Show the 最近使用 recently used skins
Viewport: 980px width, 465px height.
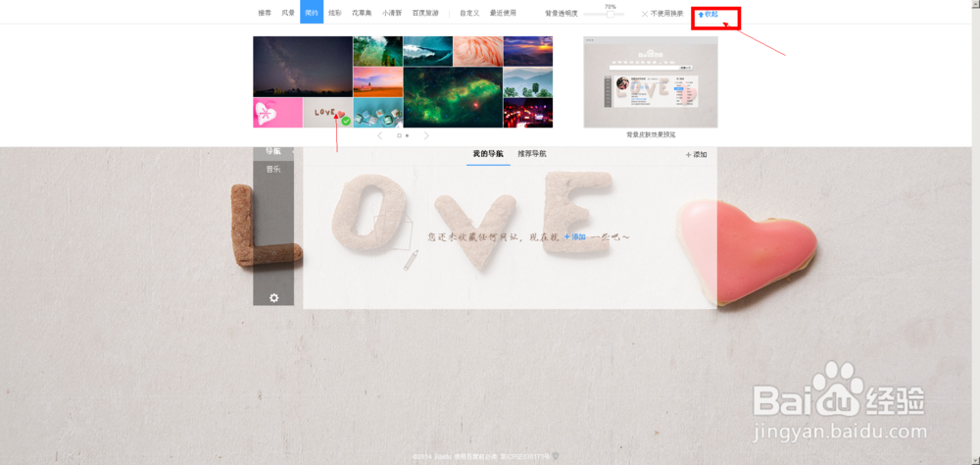pyautogui.click(x=503, y=13)
